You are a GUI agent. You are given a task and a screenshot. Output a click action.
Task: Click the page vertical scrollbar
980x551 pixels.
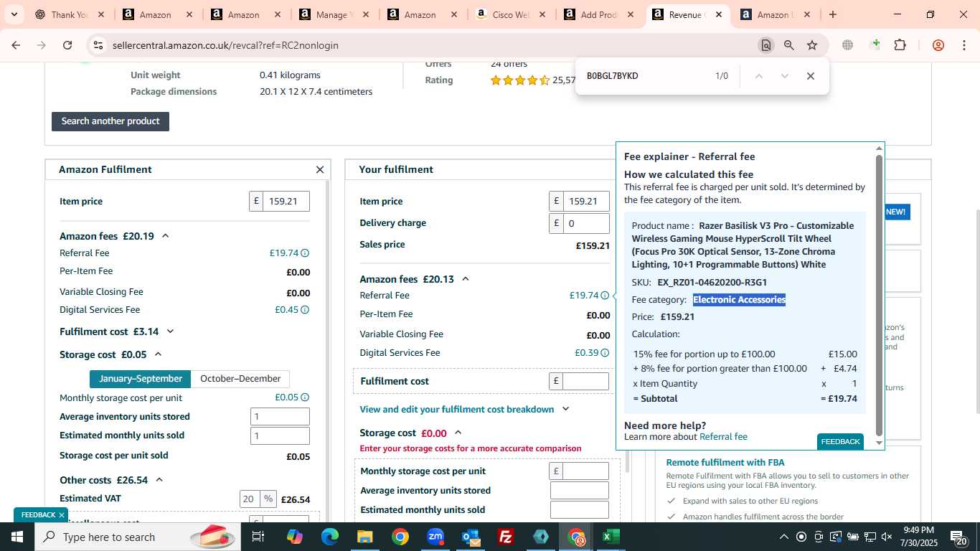pos(976,310)
